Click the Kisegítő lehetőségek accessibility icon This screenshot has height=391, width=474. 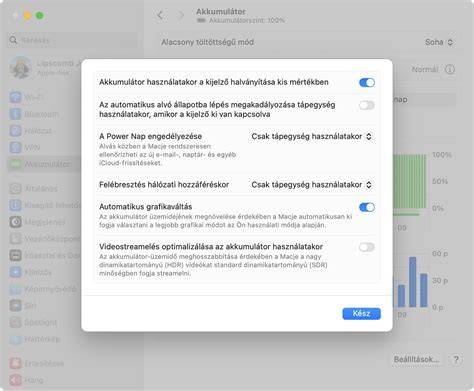click(x=15, y=205)
